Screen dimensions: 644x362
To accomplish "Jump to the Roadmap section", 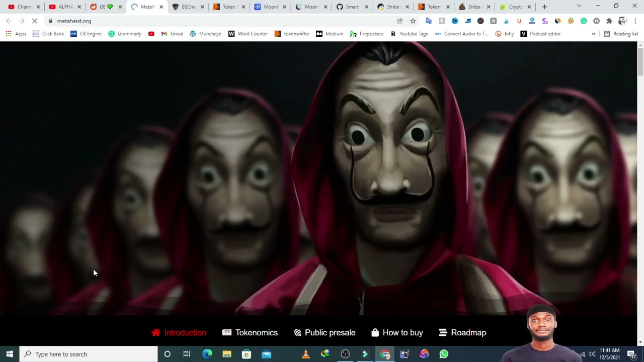I will 462,333.
